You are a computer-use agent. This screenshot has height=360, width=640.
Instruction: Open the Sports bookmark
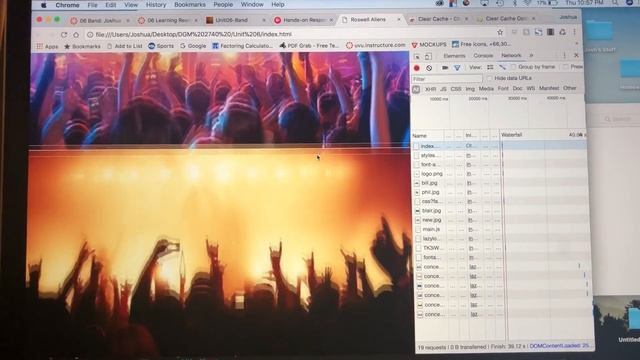[161, 46]
